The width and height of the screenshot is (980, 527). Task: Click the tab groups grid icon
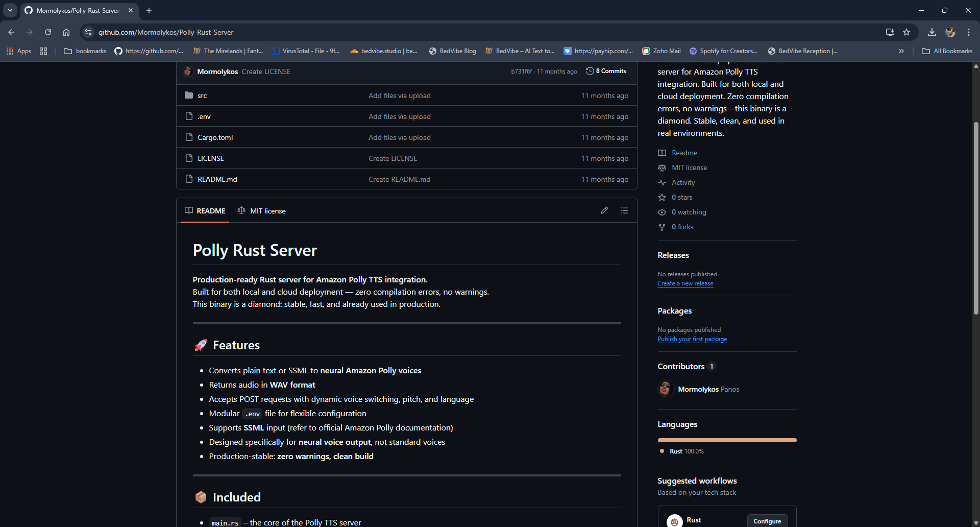(x=43, y=51)
